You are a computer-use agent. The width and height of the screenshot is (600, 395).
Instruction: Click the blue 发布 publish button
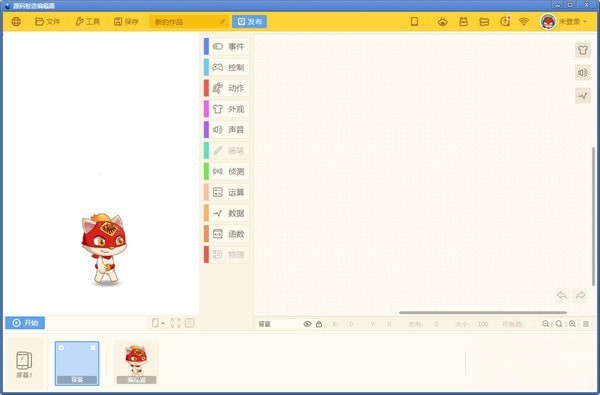[x=249, y=22]
